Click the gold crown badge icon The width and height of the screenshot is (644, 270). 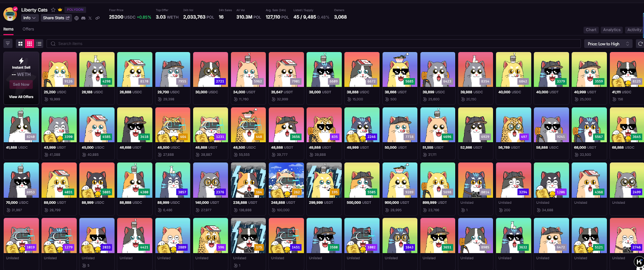click(x=60, y=10)
